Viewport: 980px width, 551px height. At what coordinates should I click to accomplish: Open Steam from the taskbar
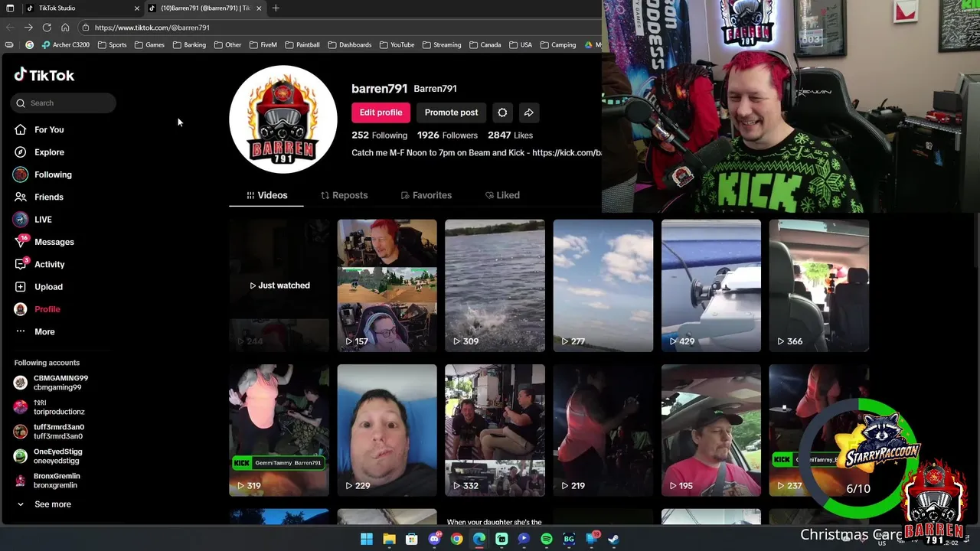(614, 539)
